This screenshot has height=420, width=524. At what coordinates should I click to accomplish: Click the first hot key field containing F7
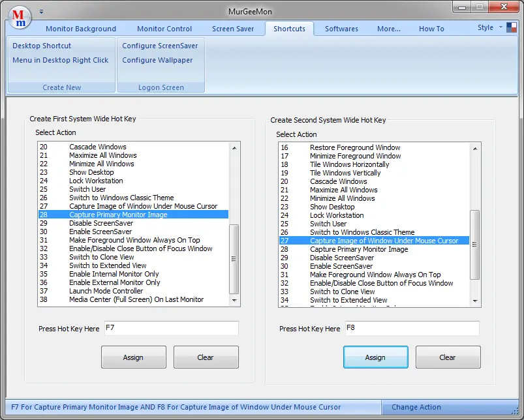click(x=170, y=328)
